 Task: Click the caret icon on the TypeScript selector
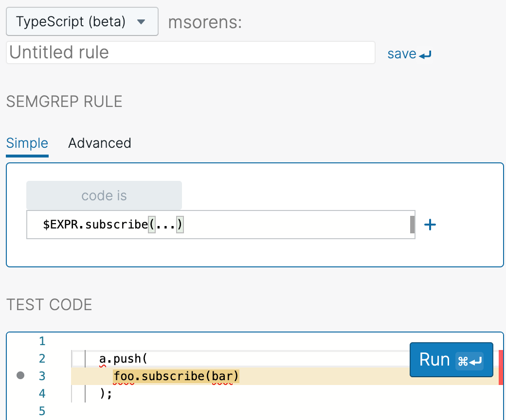pos(142,21)
